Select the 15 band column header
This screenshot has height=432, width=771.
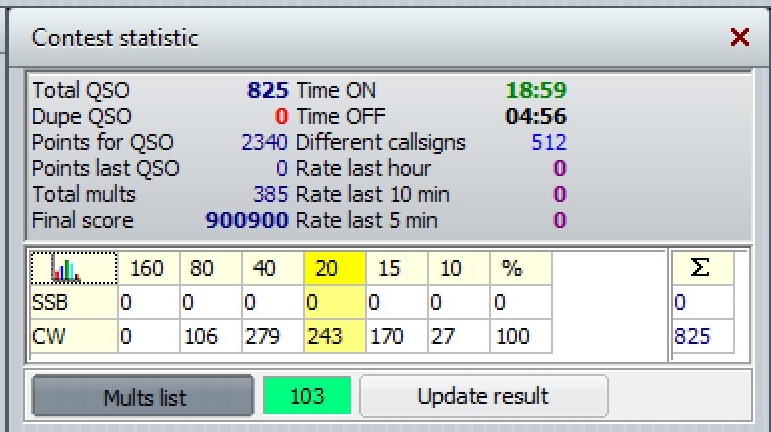pyautogui.click(x=395, y=269)
